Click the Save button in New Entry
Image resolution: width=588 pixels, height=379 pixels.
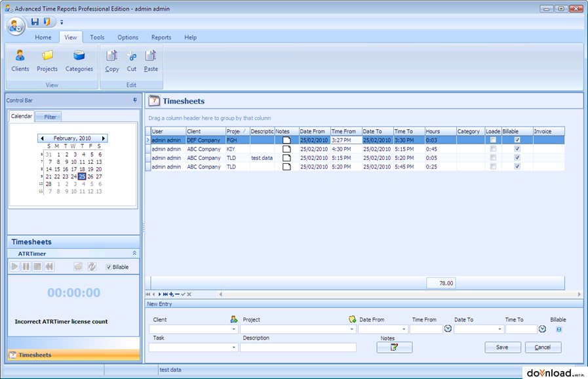pos(503,347)
